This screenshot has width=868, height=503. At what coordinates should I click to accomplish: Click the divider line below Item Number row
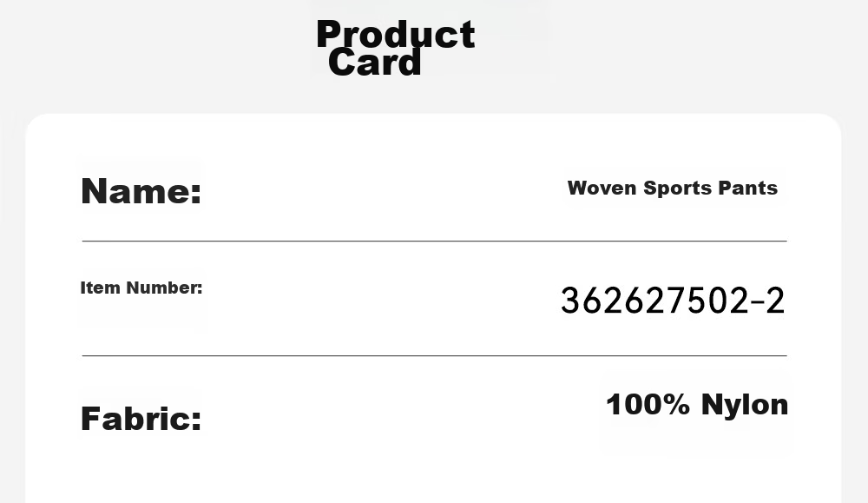click(x=434, y=355)
